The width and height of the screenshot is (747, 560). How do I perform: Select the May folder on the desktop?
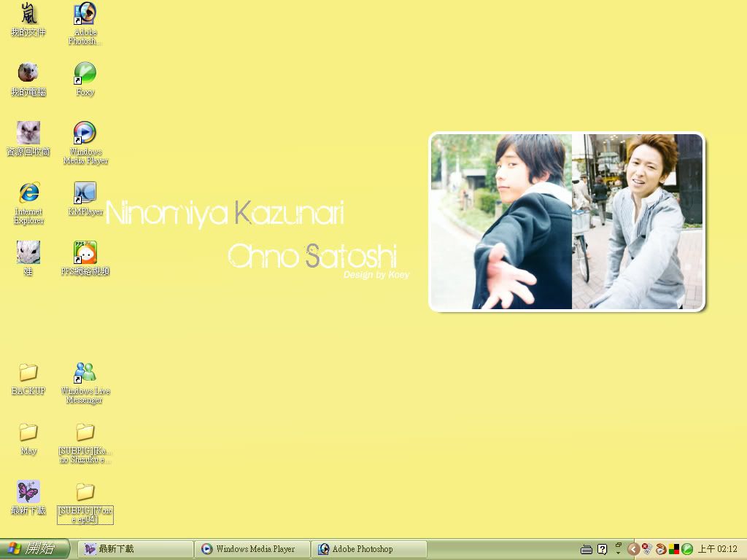[28, 432]
